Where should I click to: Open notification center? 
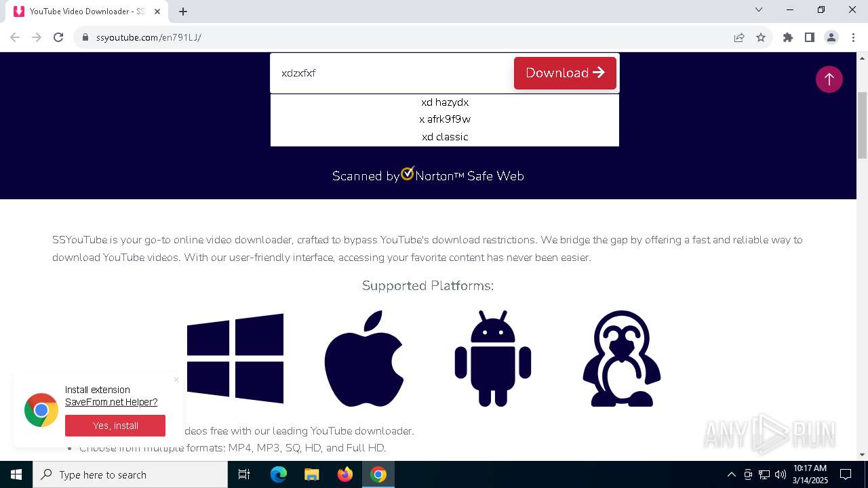(x=846, y=474)
